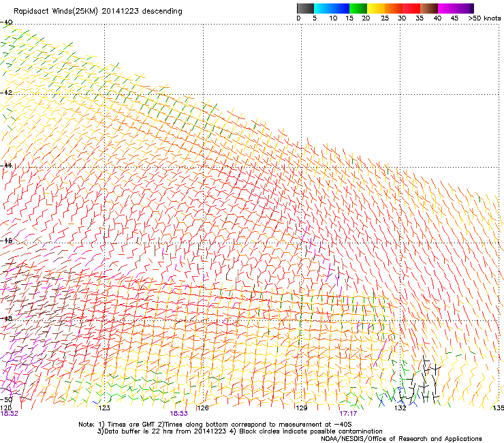Viewport: 504px width, 443px height.
Task: Click the green 15-20 knots legend swatch
Action: coord(358,8)
